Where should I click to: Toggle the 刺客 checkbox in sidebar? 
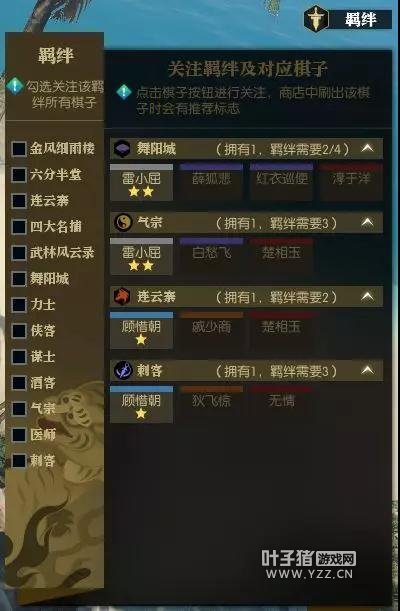pos(19,461)
